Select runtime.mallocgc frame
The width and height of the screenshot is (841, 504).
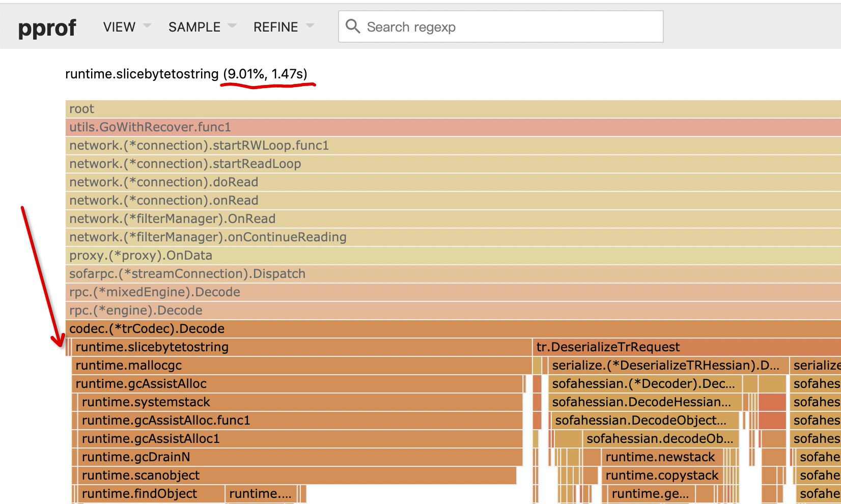(302, 366)
